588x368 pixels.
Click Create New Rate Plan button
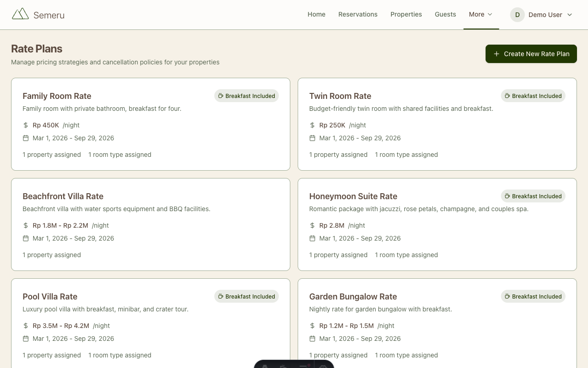[531, 54]
